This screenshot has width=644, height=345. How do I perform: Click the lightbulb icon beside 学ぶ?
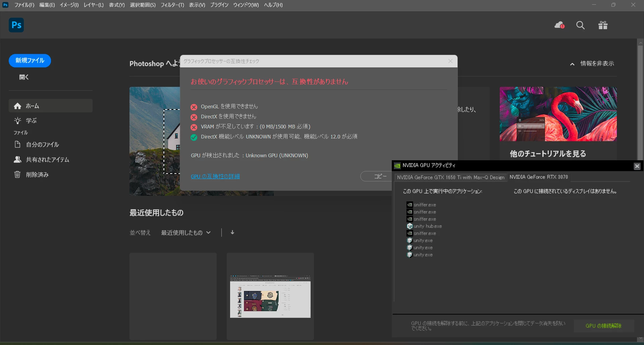[x=17, y=120]
